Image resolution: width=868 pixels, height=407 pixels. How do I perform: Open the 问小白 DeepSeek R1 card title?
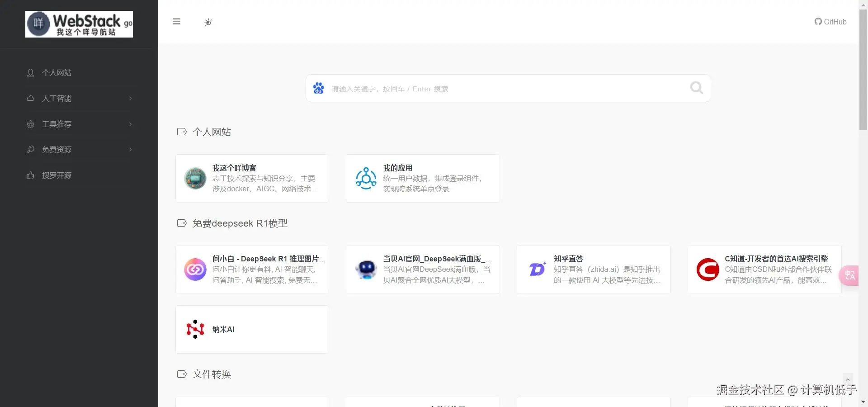(269, 259)
